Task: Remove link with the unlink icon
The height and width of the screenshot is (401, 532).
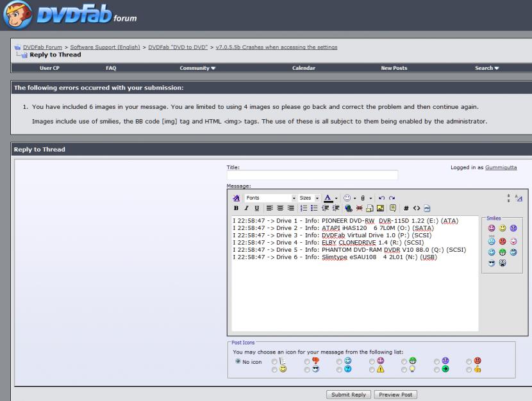Action: (360, 208)
